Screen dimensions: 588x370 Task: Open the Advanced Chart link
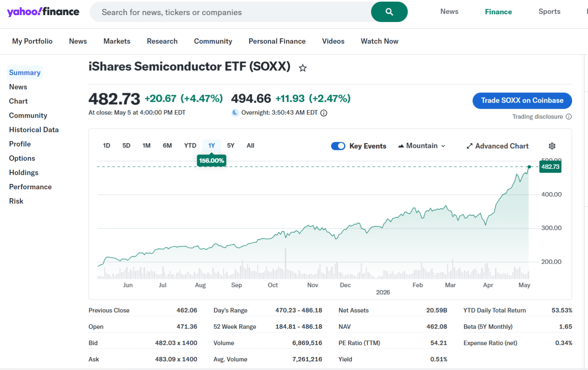pos(497,146)
